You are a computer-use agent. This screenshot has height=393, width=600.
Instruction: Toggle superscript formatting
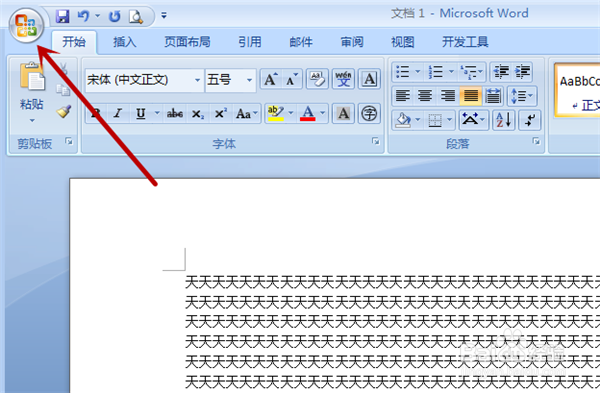[220, 113]
